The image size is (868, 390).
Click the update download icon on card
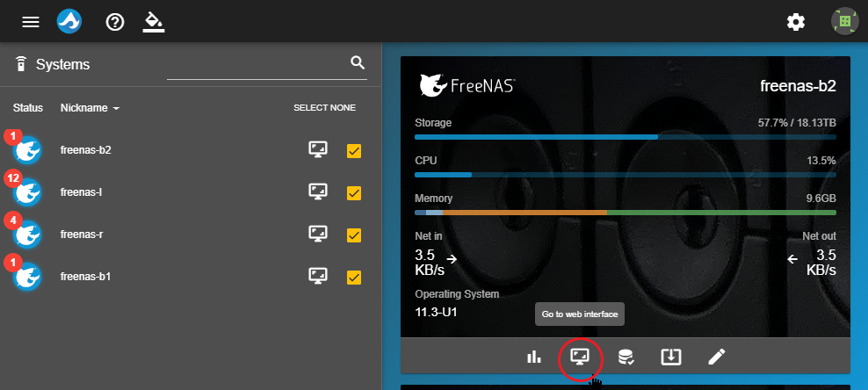click(671, 357)
